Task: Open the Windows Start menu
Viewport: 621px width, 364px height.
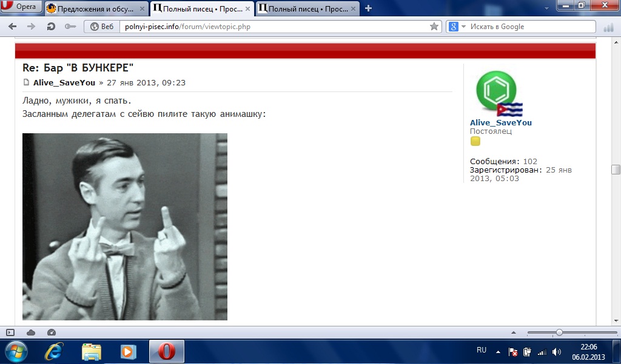Action: click(16, 351)
